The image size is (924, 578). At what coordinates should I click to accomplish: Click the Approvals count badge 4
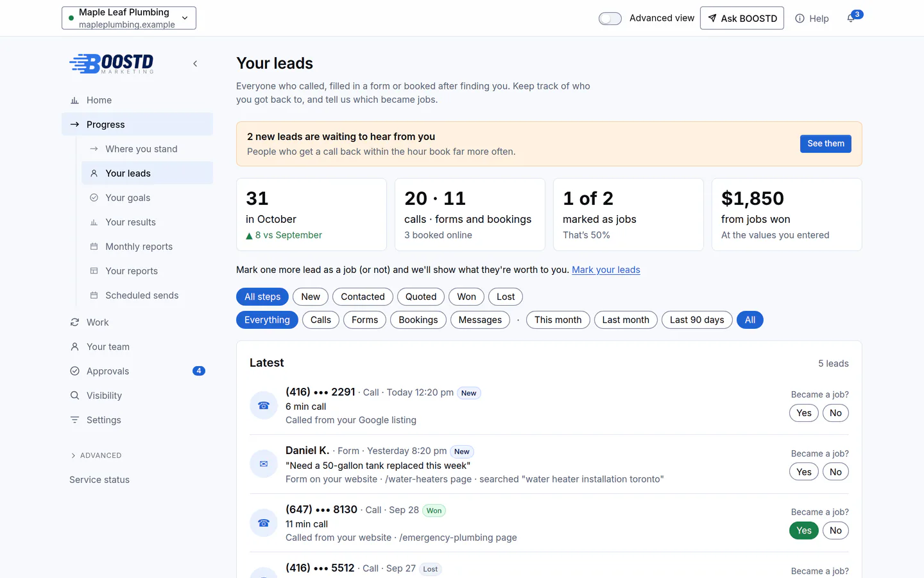coord(199,371)
